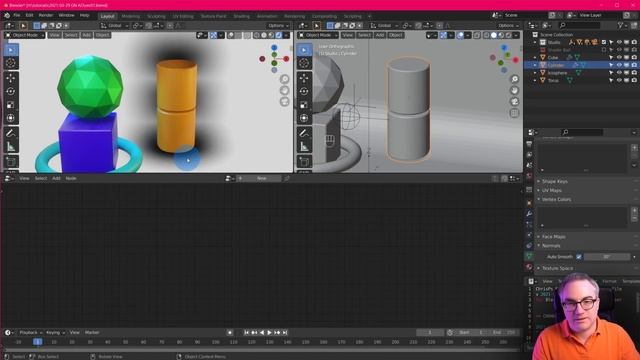Screen dimensions: 640x360
Task: Jump to timeline start frame
Action: [x=246, y=333]
